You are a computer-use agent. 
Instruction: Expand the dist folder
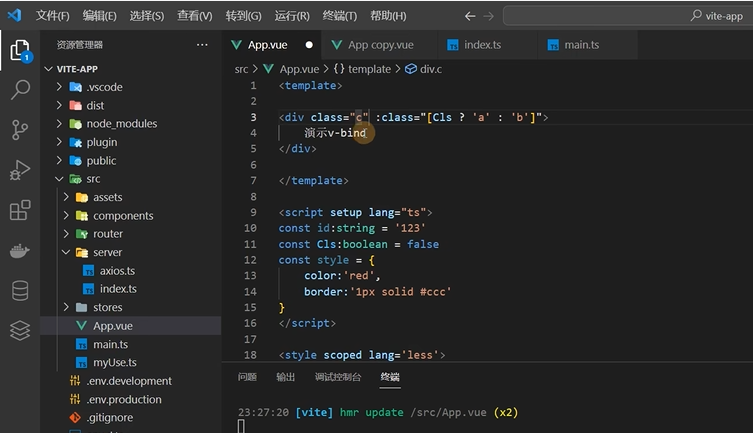click(59, 105)
